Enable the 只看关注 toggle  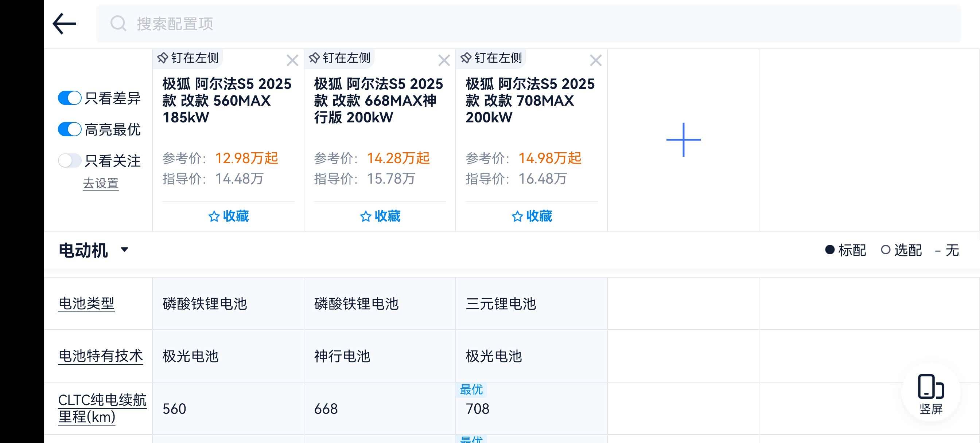coord(70,160)
